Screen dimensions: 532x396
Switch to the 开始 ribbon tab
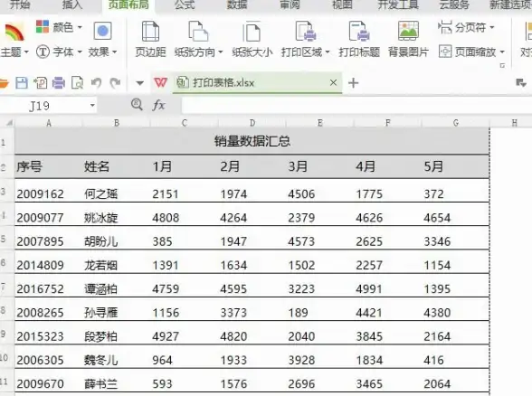[x=20, y=5]
